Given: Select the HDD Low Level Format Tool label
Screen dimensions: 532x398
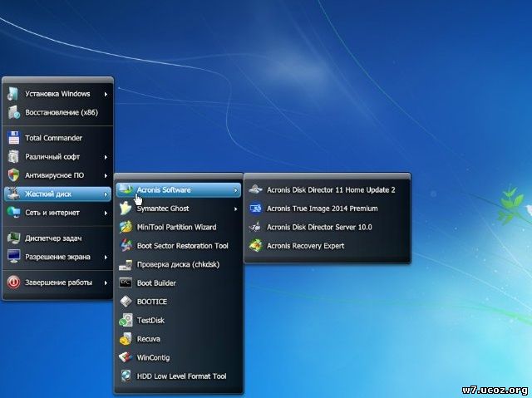Looking at the screenshot, I should point(181,376).
